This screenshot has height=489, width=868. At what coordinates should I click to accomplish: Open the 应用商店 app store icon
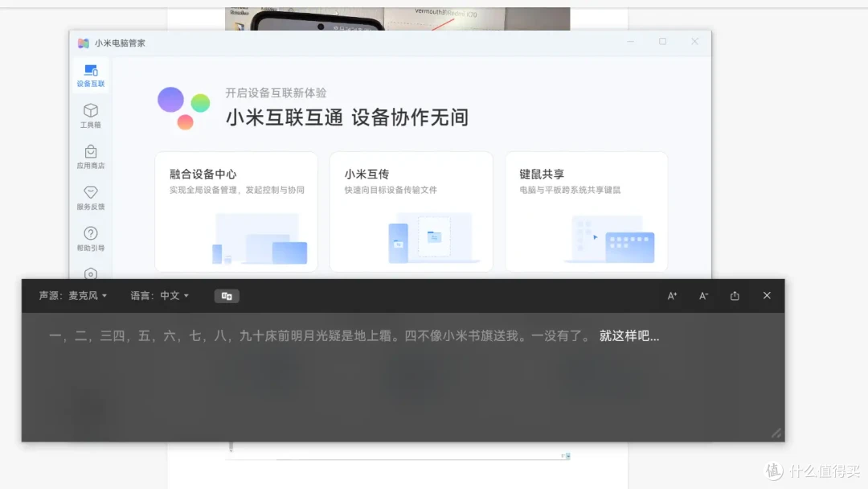click(90, 157)
